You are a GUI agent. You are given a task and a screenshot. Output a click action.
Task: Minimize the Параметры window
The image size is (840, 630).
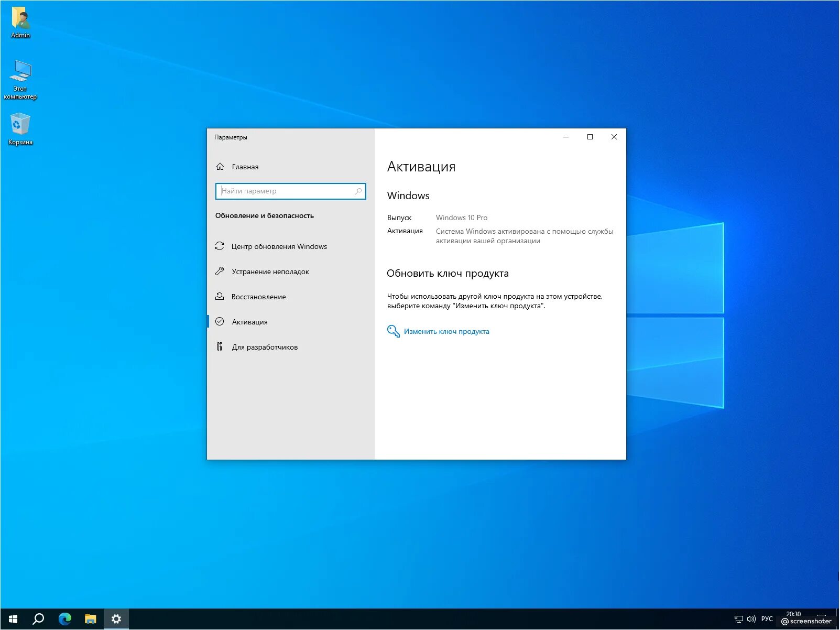pyautogui.click(x=566, y=137)
